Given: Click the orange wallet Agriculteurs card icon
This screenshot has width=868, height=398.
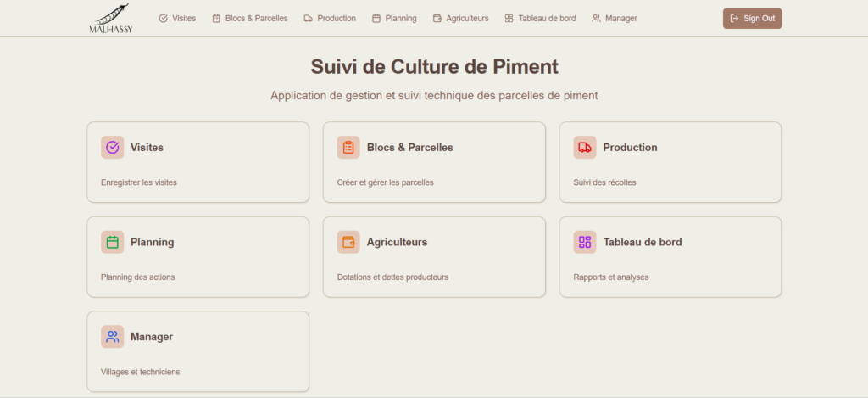Looking at the screenshot, I should (348, 242).
